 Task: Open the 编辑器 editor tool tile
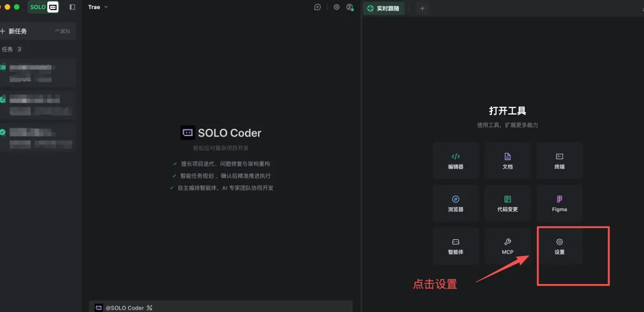(456, 160)
